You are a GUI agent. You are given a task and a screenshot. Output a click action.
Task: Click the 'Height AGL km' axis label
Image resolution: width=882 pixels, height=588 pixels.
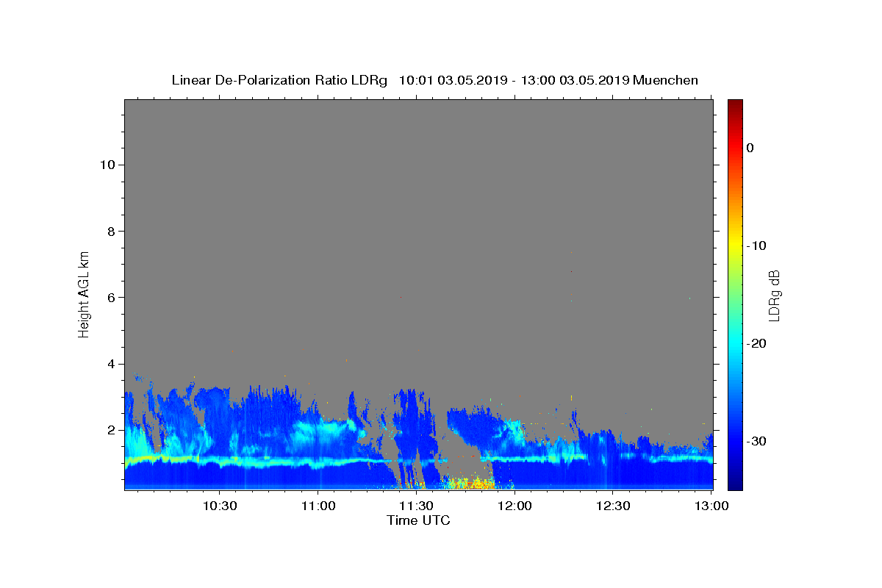[x=84, y=293]
